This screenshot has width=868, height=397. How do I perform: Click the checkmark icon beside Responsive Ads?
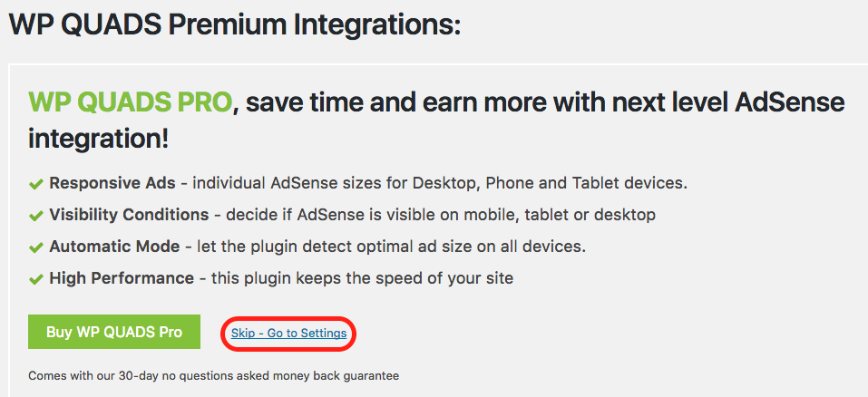pos(36,184)
